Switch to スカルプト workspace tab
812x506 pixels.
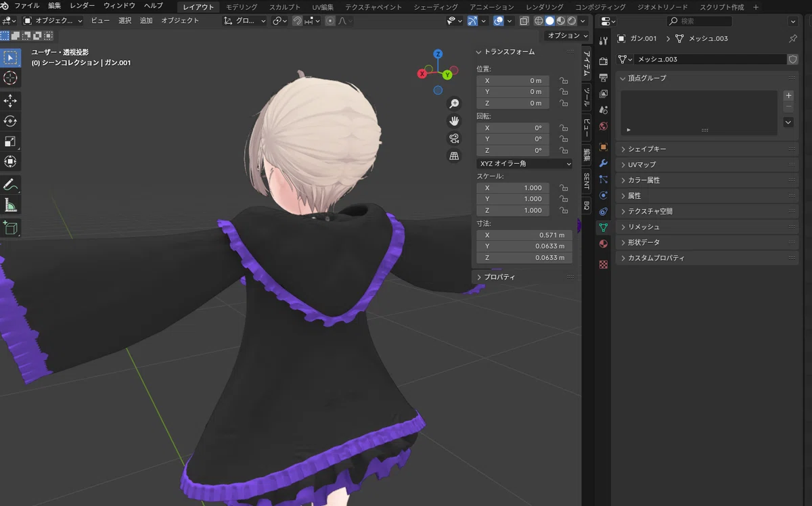(286, 7)
